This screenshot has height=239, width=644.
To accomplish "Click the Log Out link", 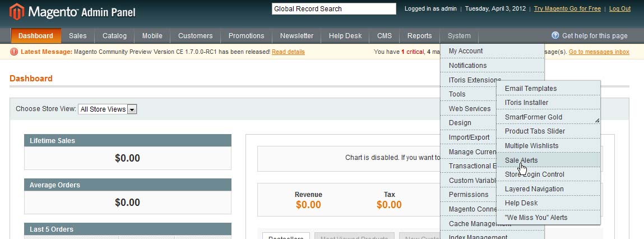I will (619, 9).
